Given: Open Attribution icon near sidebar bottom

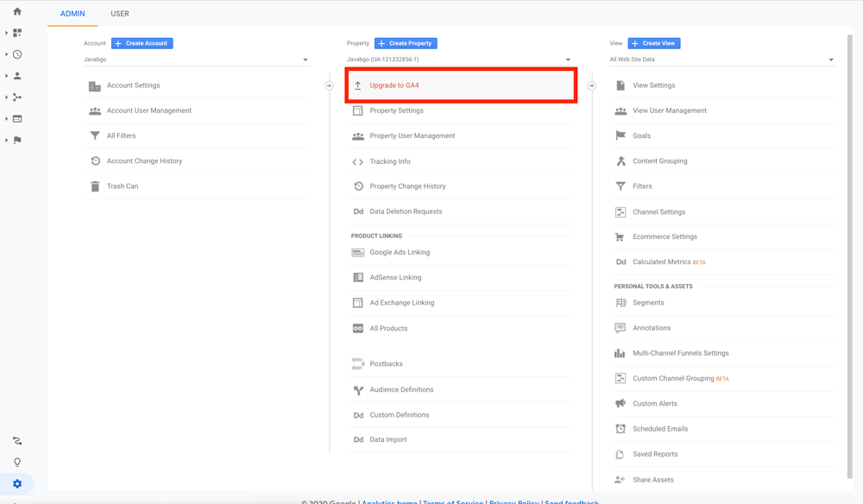Looking at the screenshot, I should tap(17, 441).
